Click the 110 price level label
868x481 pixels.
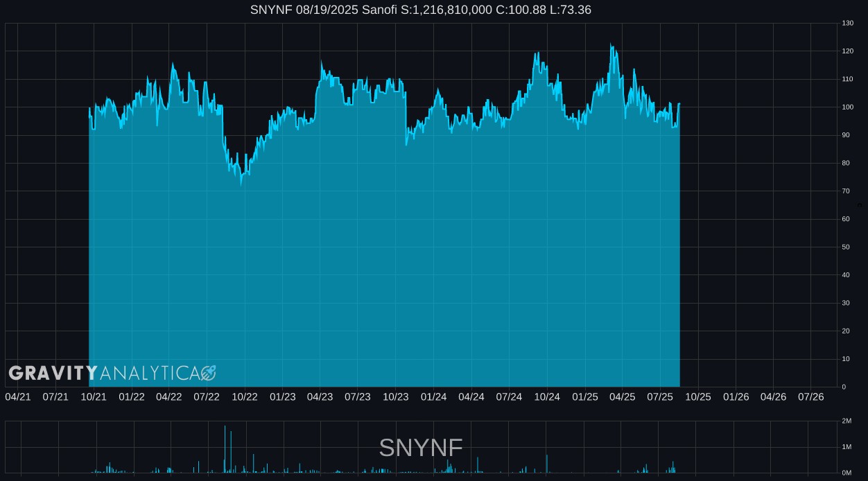tap(848, 79)
